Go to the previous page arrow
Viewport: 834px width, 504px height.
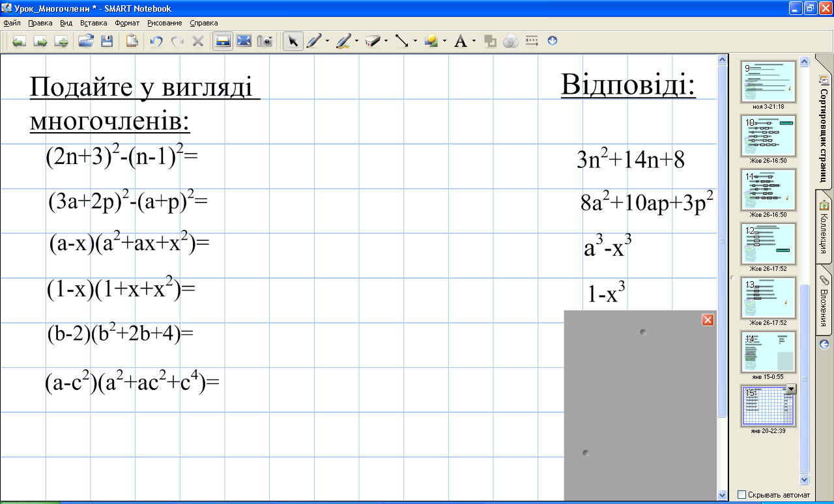pyautogui.click(x=19, y=42)
